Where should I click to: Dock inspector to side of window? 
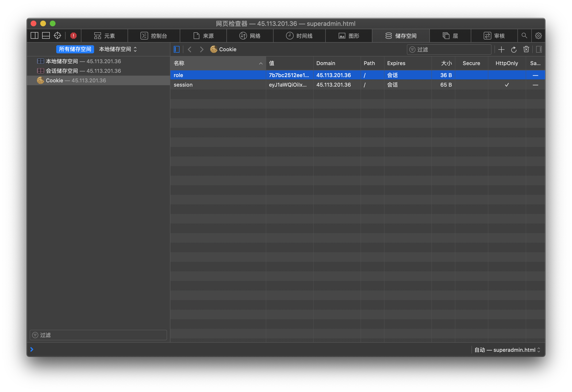[x=34, y=36]
